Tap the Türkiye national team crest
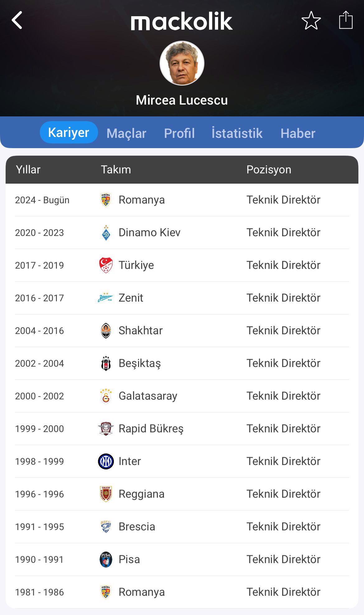 106,265
